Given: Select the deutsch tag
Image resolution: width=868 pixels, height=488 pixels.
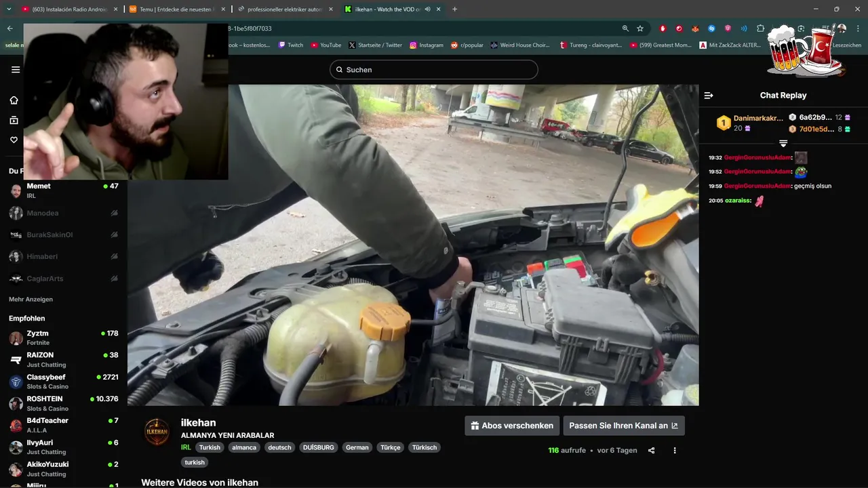Looking at the screenshot, I should (x=279, y=447).
